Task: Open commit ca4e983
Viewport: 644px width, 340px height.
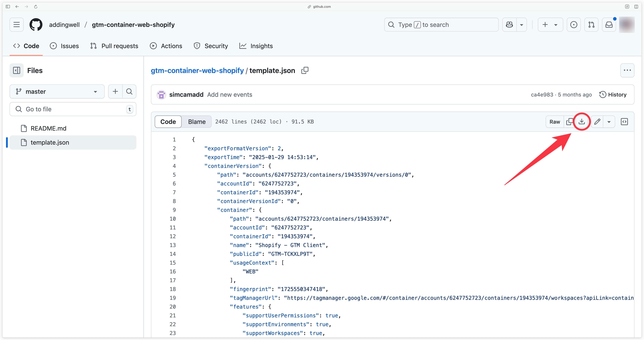Action: 542,95
